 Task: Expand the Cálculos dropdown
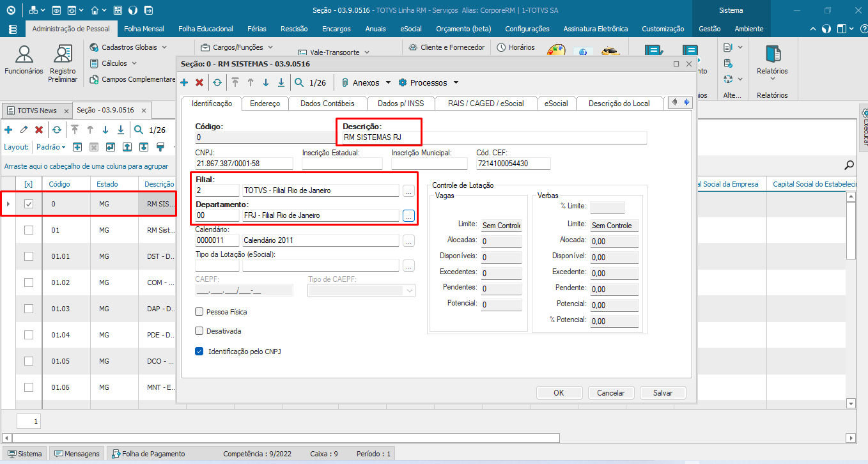[x=134, y=63]
